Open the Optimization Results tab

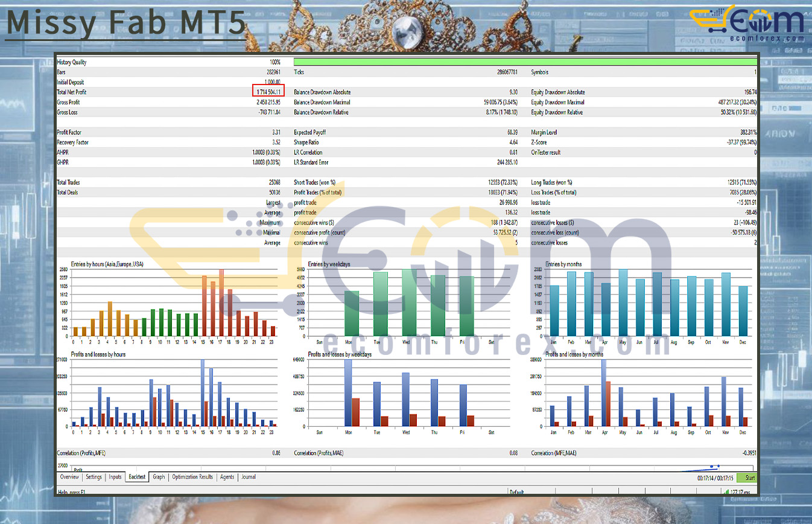click(192, 477)
